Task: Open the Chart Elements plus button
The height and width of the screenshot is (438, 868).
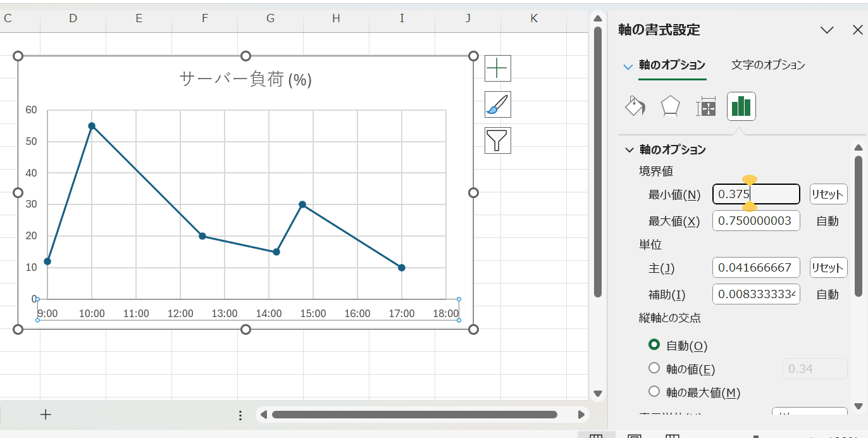Action: coord(498,68)
